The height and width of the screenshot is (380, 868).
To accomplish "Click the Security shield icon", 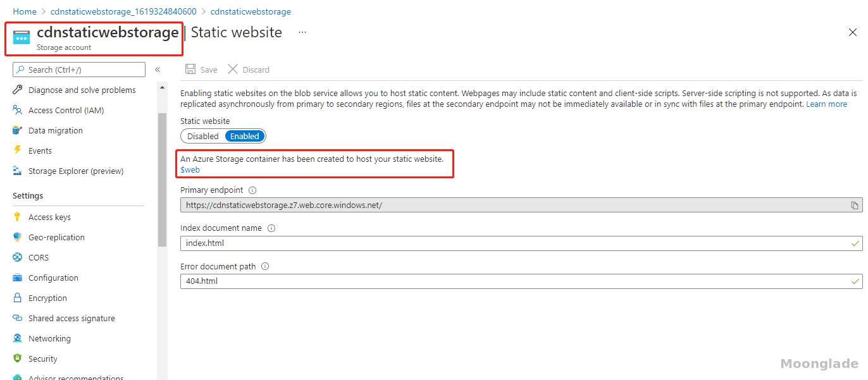I will click(18, 359).
